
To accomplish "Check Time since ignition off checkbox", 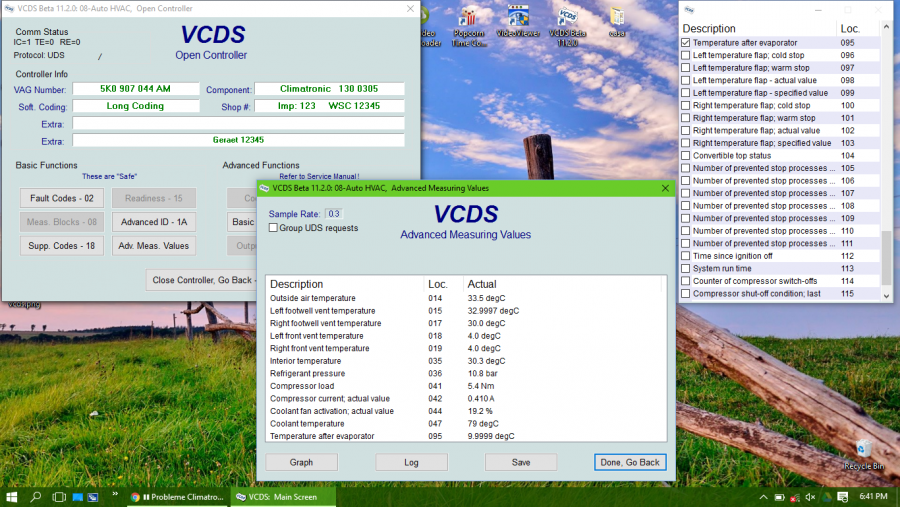I will 685,256.
